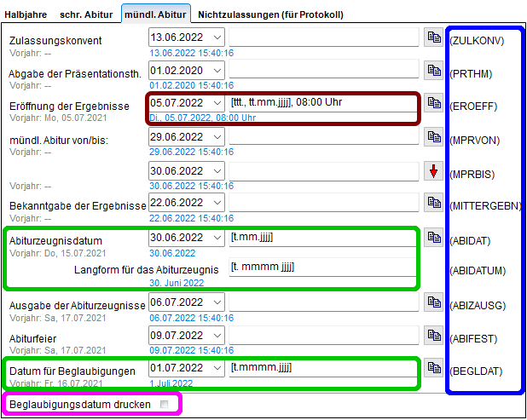This screenshot has width=527, height=420.
Task: Open Datum für Beglaubigungen date dropdown
Action: pos(217,368)
